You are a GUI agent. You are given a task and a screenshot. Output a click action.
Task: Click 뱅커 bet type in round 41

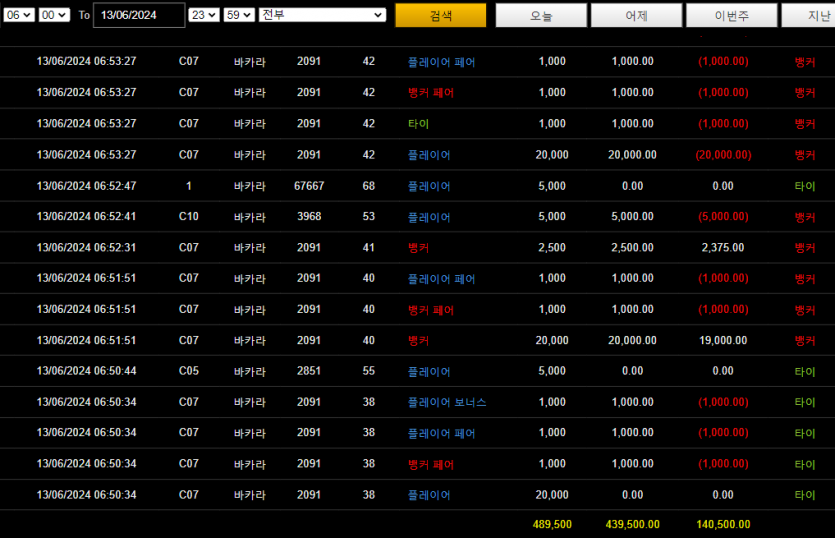tap(418, 248)
